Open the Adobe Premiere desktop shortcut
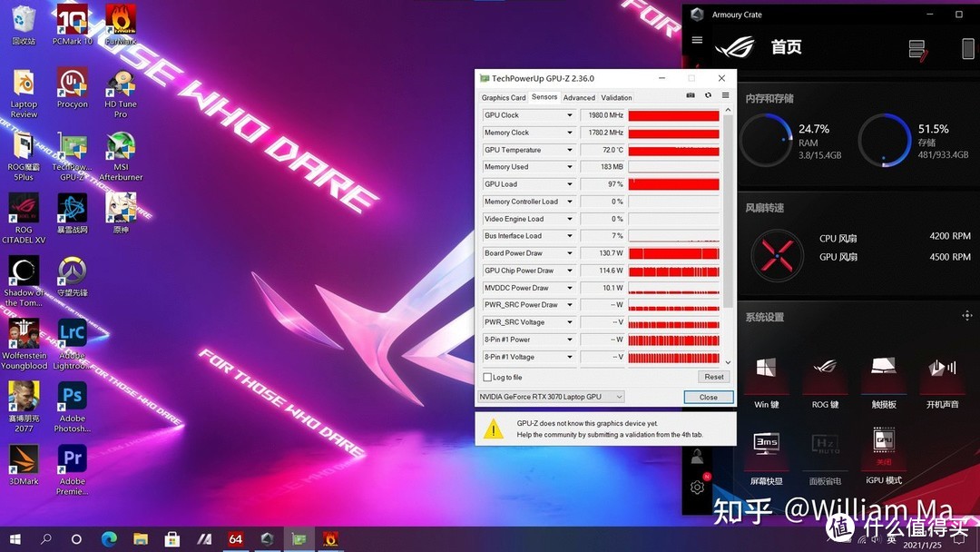The height and width of the screenshot is (552, 980). tap(73, 470)
